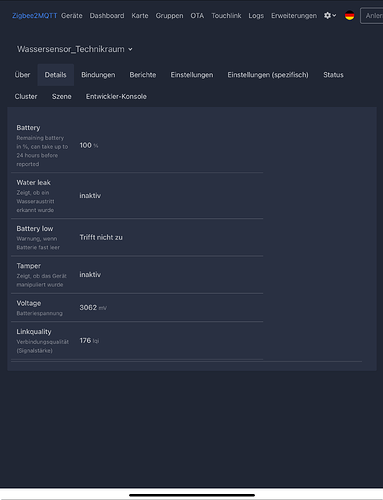
Task: Switch to the Über tab
Action: tap(22, 75)
